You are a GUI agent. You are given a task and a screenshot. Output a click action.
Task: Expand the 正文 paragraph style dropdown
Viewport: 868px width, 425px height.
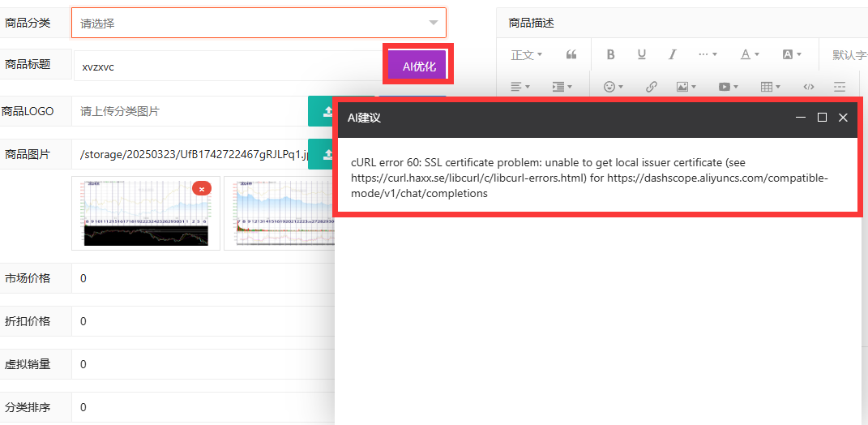[x=526, y=54]
